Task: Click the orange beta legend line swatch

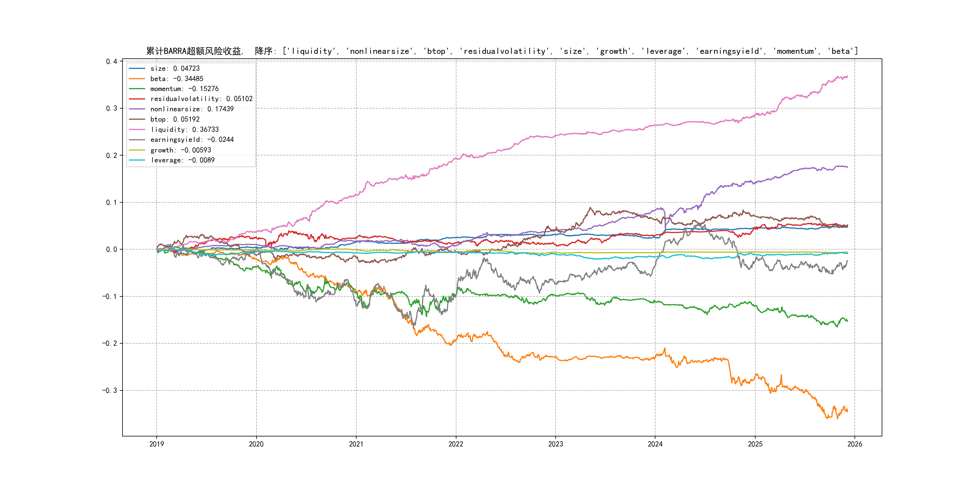Action: coord(137,79)
